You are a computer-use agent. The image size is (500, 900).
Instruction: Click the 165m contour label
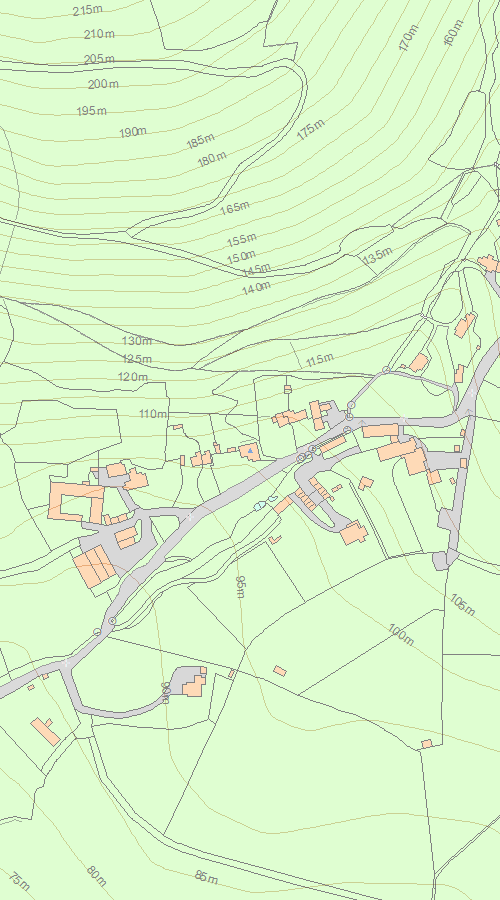coord(235,208)
